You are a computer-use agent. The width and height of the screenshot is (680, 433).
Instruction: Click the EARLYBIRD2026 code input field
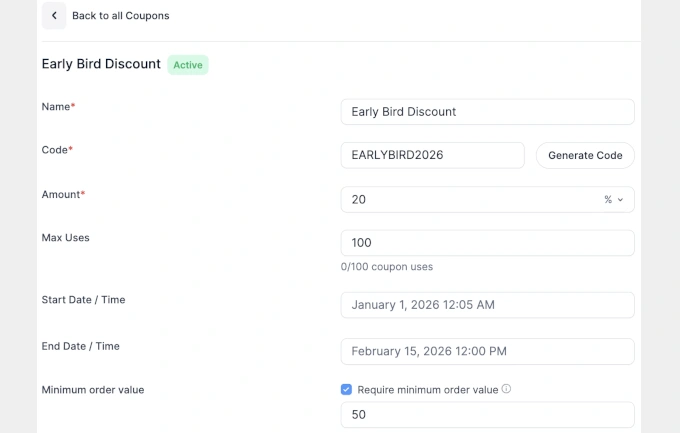[432, 155]
